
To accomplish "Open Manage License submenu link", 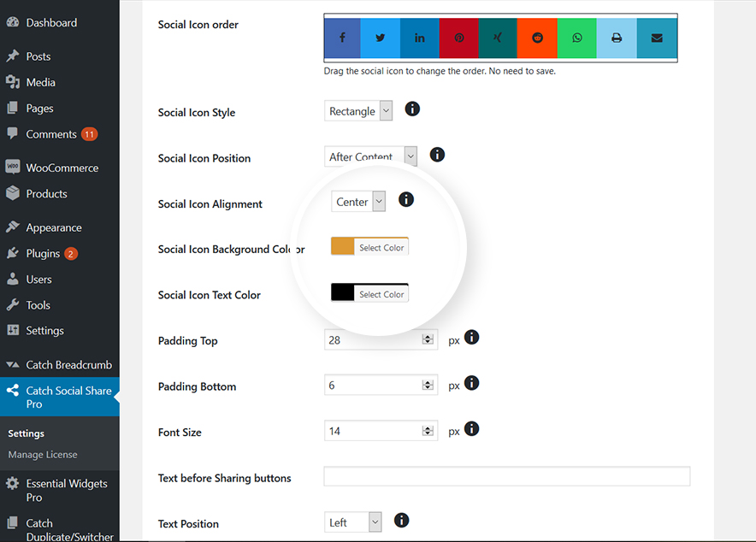I will coord(43,454).
